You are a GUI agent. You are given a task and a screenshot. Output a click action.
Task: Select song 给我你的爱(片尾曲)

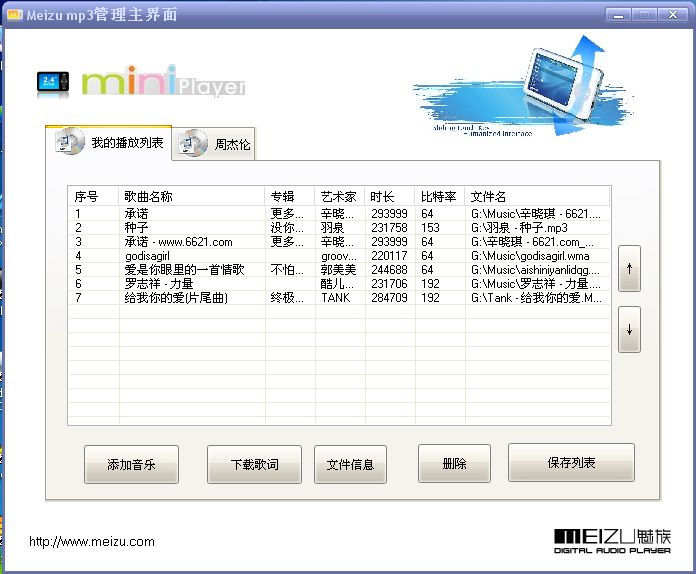(339, 297)
